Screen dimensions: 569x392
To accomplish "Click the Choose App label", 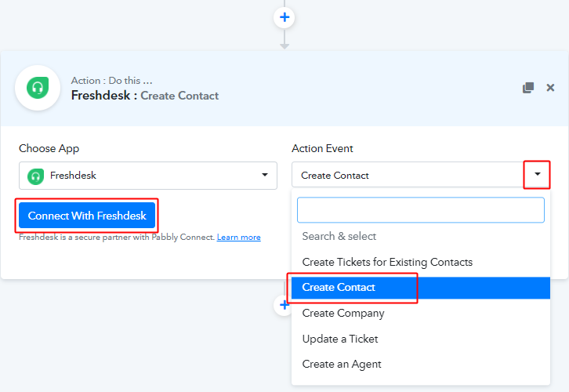I will click(49, 148).
